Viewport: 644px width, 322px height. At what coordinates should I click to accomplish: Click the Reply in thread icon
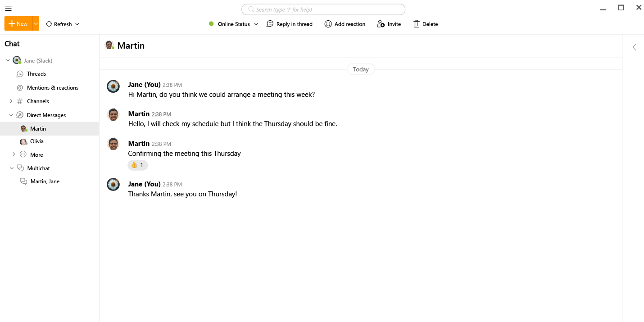pyautogui.click(x=270, y=24)
